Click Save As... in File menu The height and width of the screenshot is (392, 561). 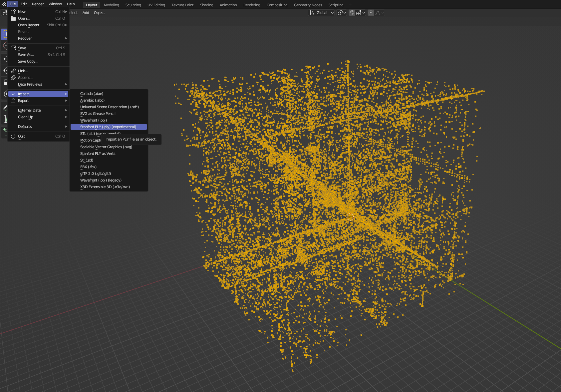pos(26,55)
